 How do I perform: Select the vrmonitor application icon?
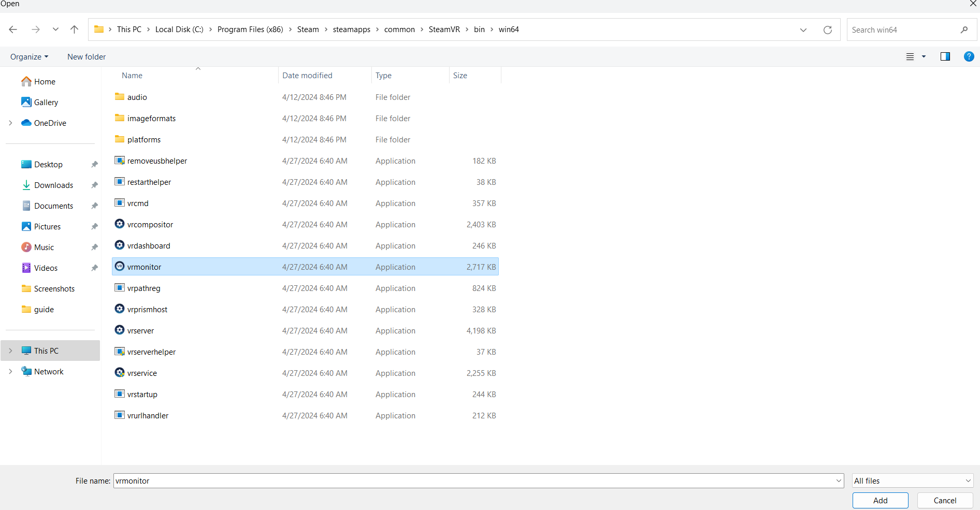[x=120, y=266]
